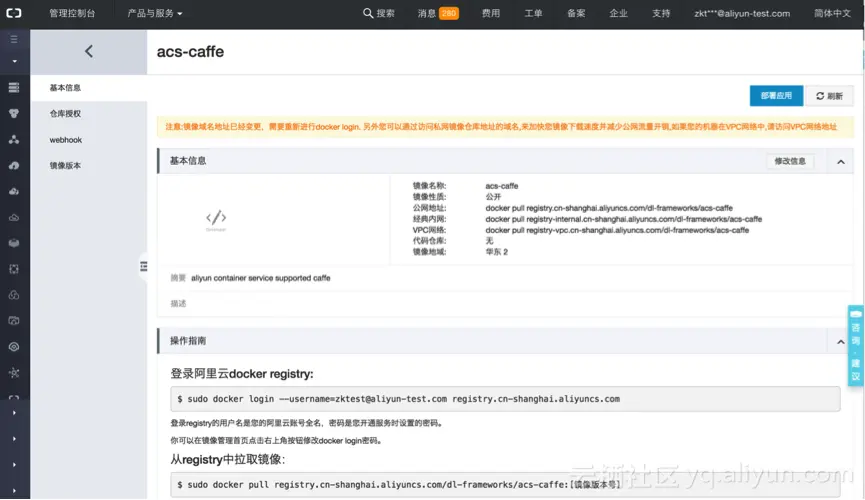Image resolution: width=865 pixels, height=500 pixels.
Task: Click the 描述 label
Action: (x=178, y=304)
